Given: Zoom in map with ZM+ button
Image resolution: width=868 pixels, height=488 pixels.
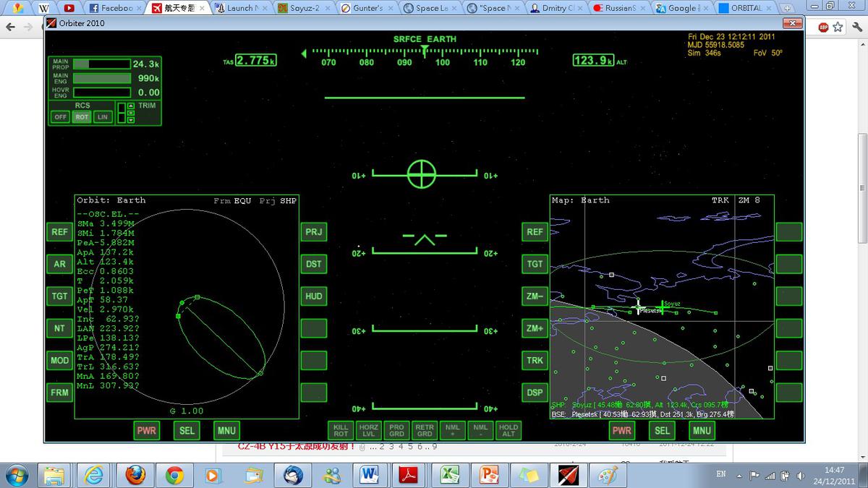Looking at the screenshot, I should point(535,328).
